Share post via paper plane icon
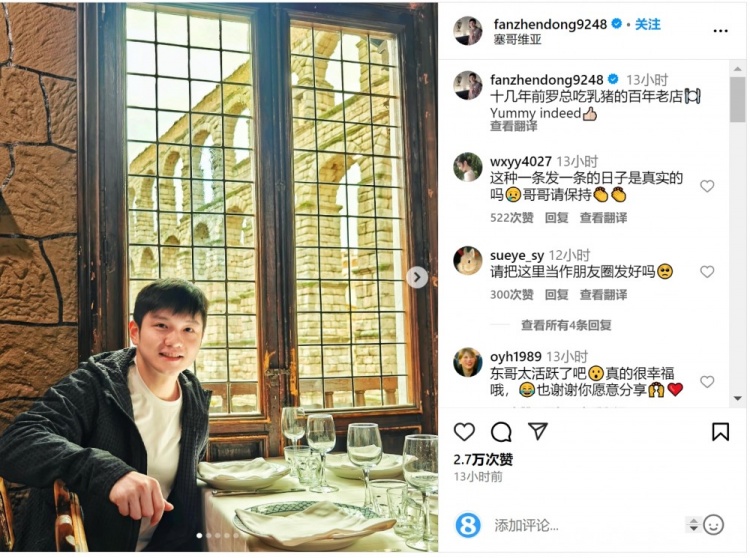This screenshot has width=750, height=558. [x=538, y=431]
